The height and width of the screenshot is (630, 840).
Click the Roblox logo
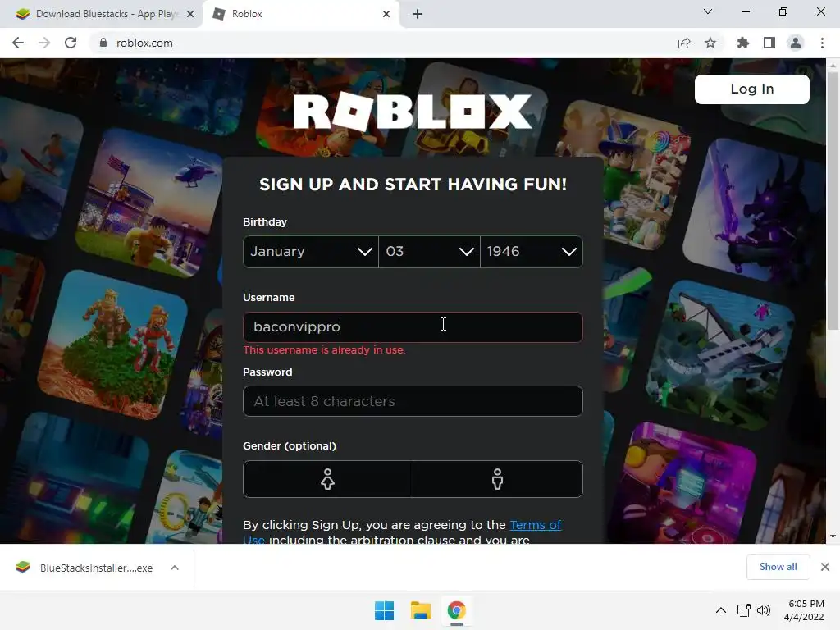tap(413, 112)
